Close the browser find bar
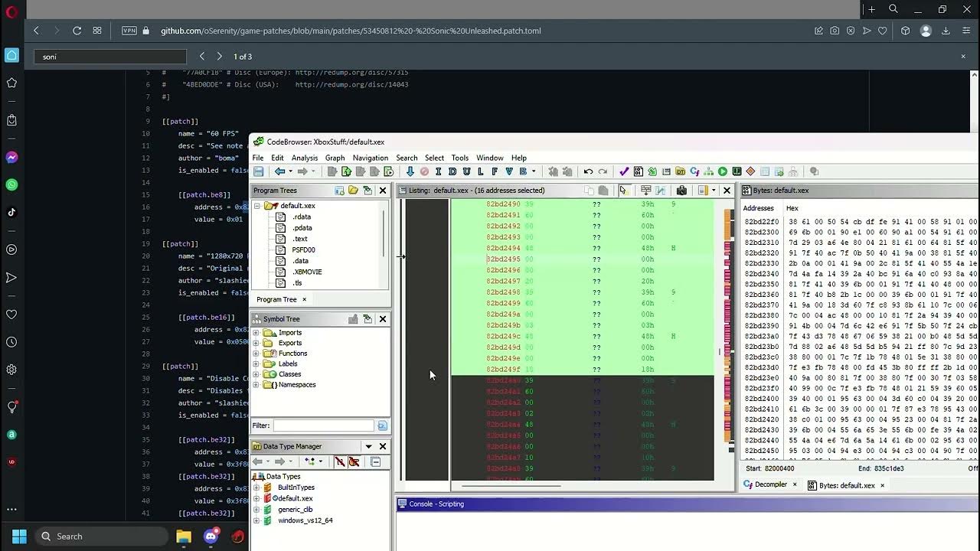 (x=963, y=57)
